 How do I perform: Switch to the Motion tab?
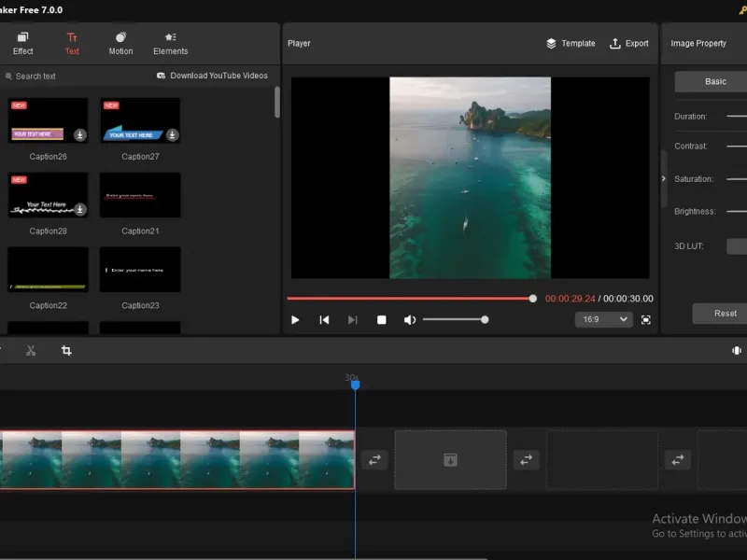point(120,43)
